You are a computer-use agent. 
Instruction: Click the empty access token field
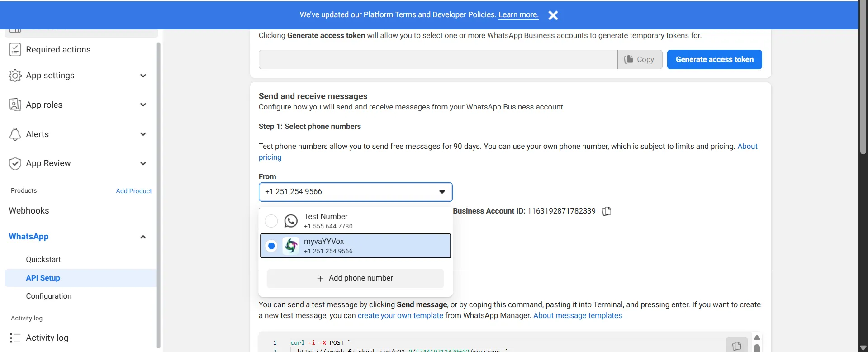point(438,59)
